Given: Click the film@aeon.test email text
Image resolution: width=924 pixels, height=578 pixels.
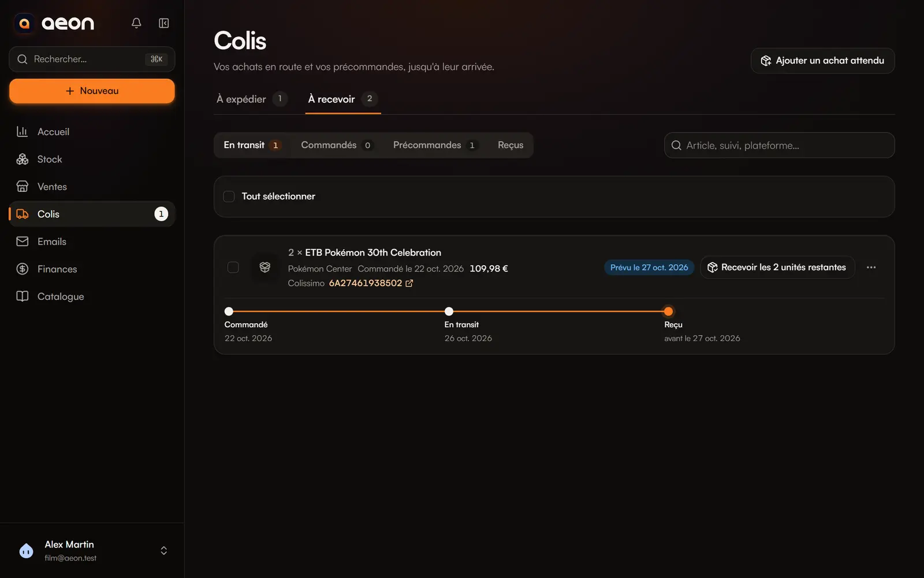Looking at the screenshot, I should coord(70,558).
